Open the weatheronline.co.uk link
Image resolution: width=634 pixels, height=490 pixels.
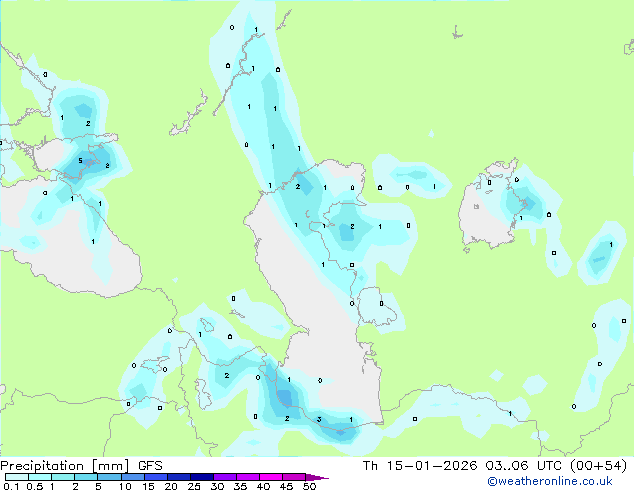coord(549,481)
